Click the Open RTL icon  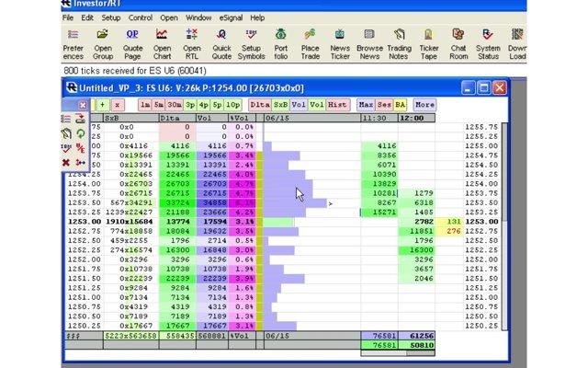pyautogui.click(x=192, y=44)
